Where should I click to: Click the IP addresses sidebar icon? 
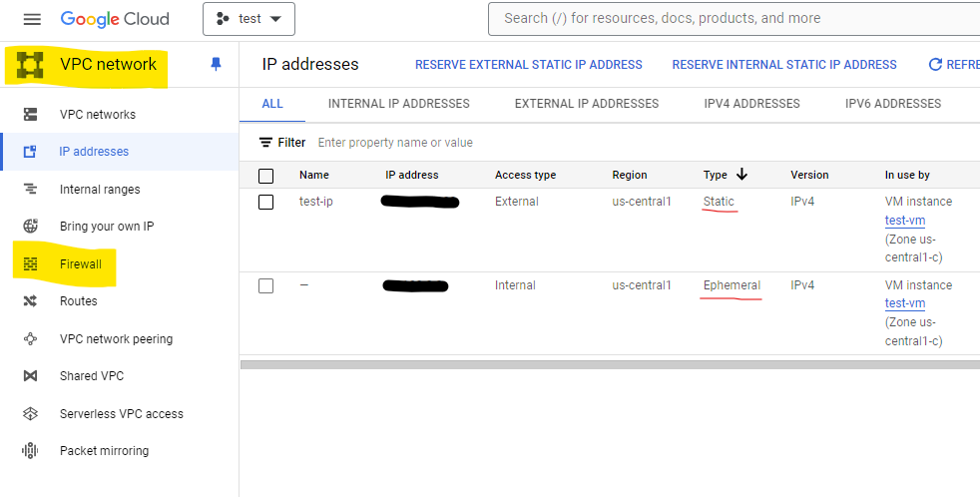click(x=30, y=152)
